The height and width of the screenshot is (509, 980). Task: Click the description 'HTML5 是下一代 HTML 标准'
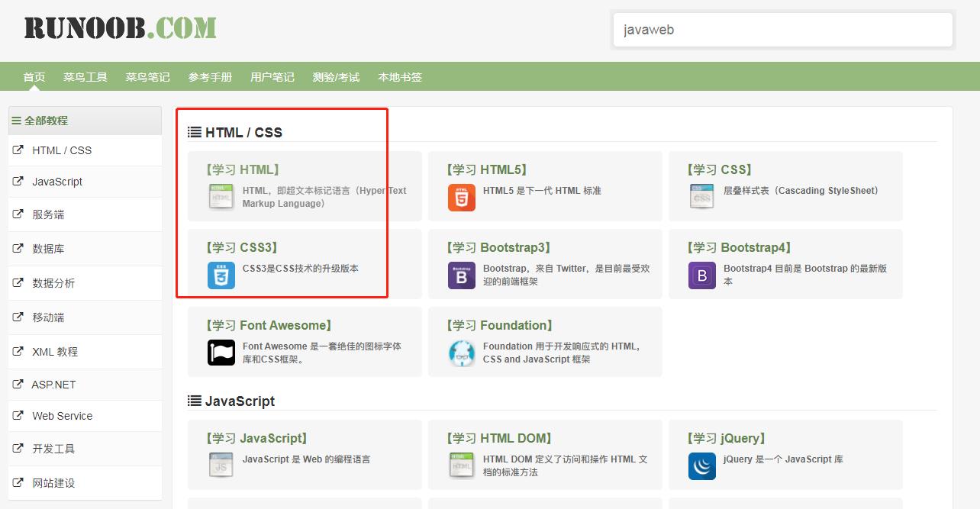pos(542,191)
